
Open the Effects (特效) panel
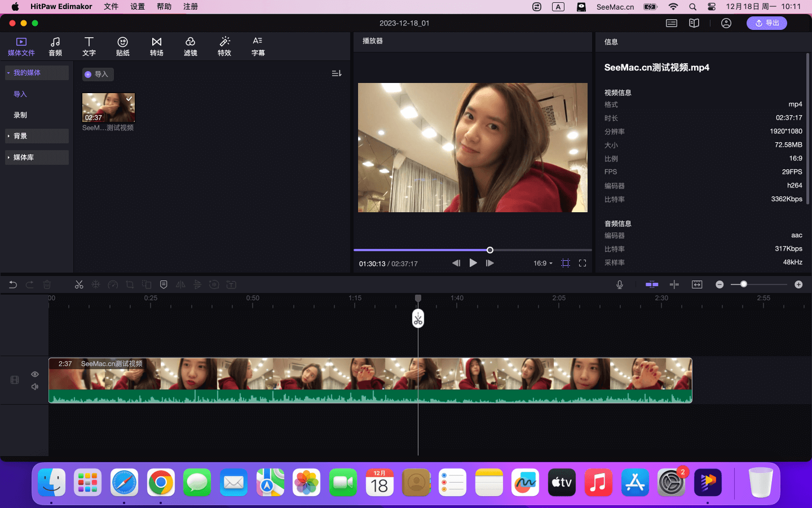[224, 46]
